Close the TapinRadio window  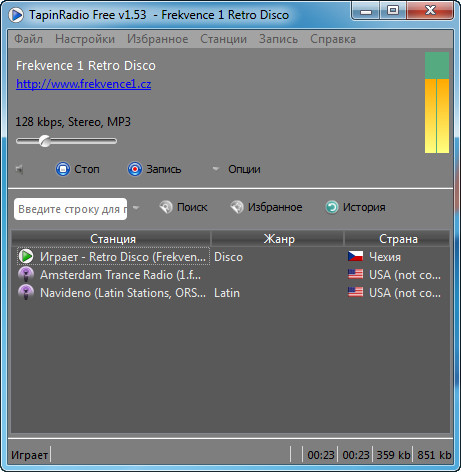(430, 11)
